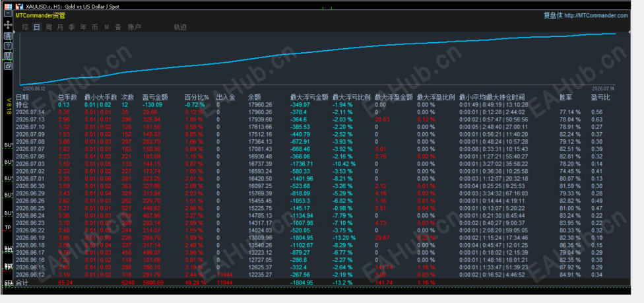
Task: Open the http://MTCommander.com link
Action: (596, 16)
